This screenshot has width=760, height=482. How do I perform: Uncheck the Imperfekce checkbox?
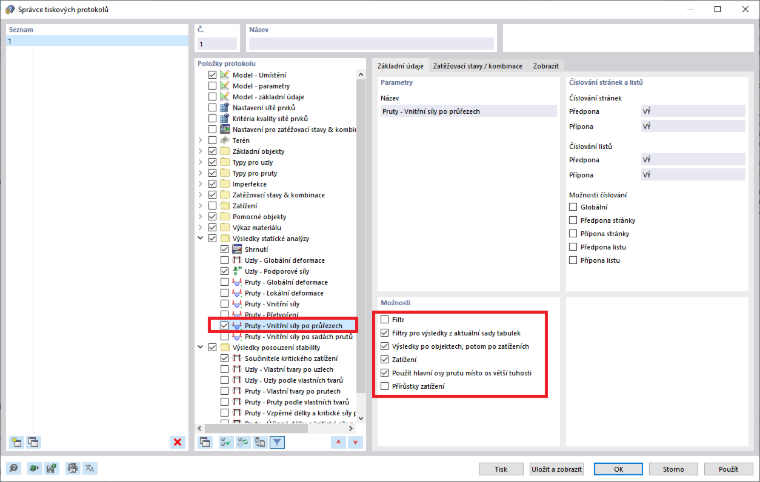[212, 184]
